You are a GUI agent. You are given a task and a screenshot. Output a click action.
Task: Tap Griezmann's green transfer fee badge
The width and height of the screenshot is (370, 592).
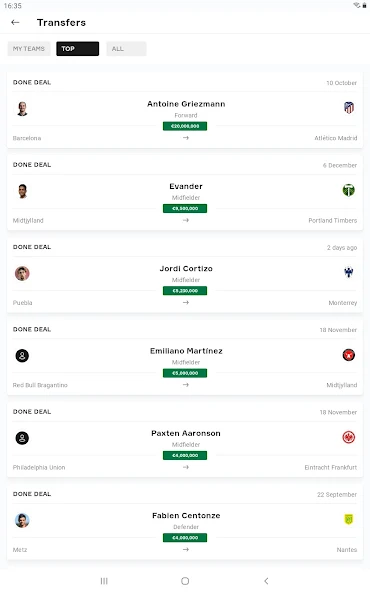point(185,126)
